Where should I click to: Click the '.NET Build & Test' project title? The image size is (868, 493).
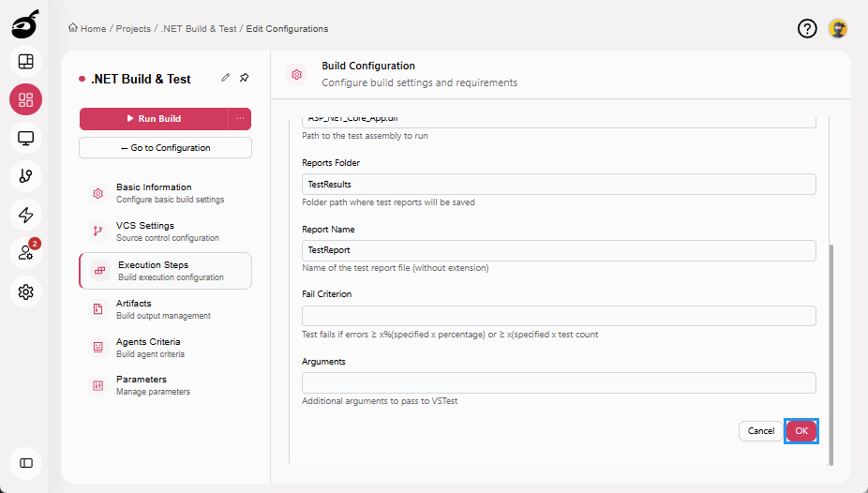coord(141,79)
